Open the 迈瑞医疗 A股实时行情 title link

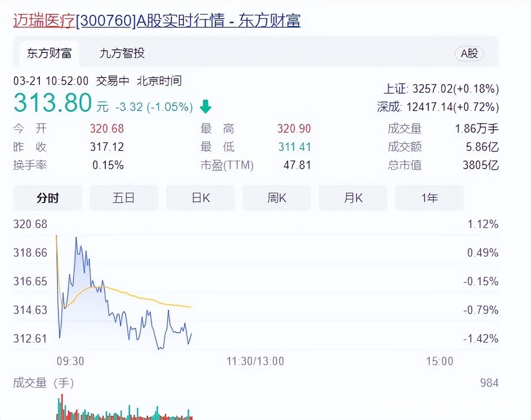pos(157,21)
